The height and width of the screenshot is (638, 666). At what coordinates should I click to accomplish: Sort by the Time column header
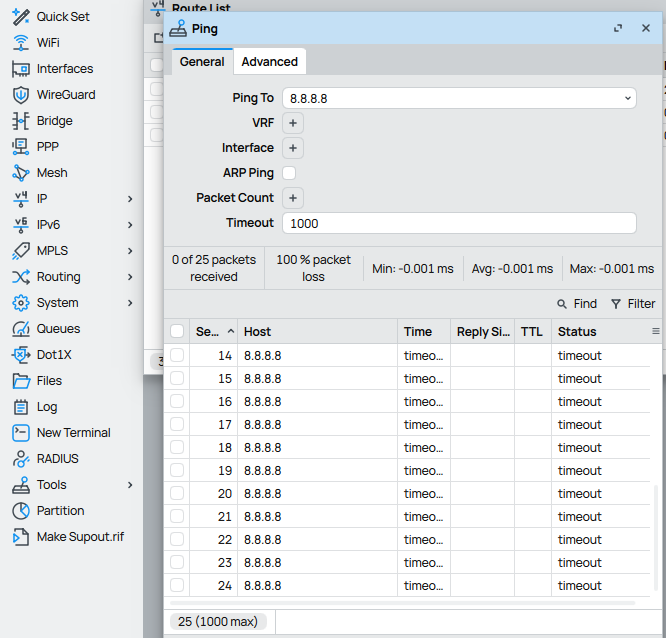423,332
